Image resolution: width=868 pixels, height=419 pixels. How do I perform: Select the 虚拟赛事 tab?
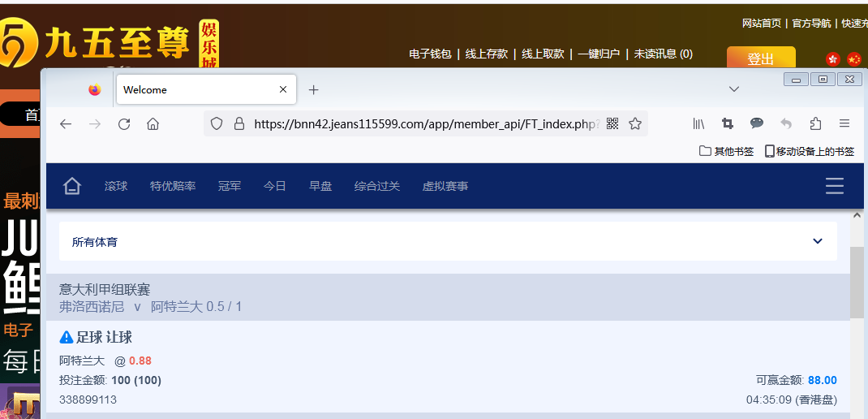445,186
